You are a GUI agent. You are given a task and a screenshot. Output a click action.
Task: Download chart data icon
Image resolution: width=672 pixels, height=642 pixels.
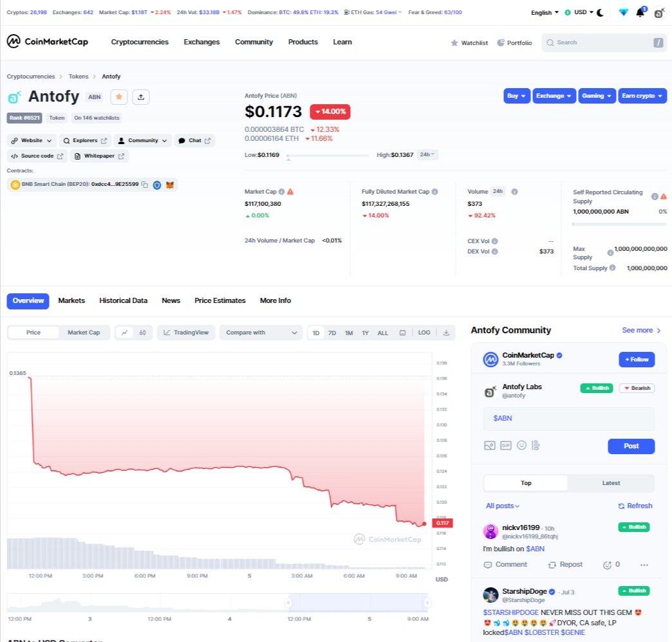tap(446, 333)
